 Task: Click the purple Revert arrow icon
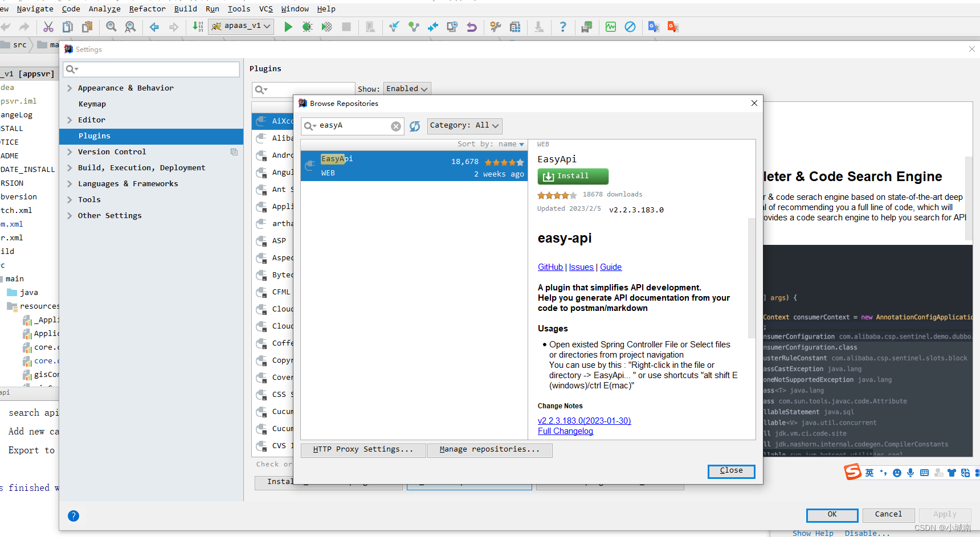tap(472, 27)
